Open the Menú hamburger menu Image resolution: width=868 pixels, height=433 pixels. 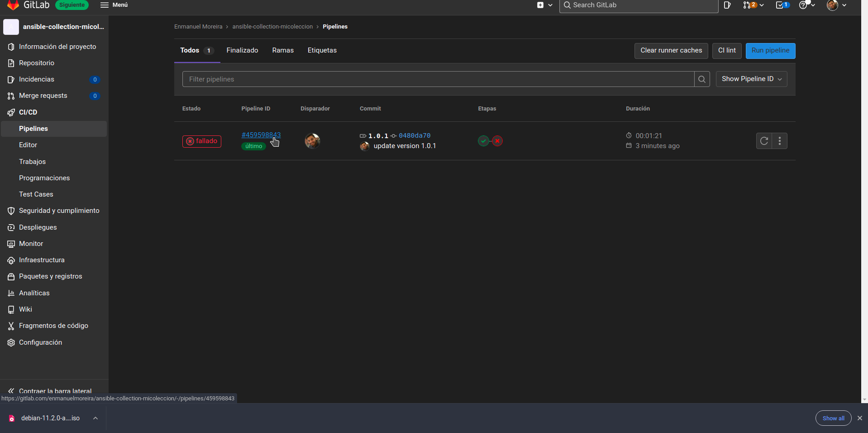coord(114,5)
